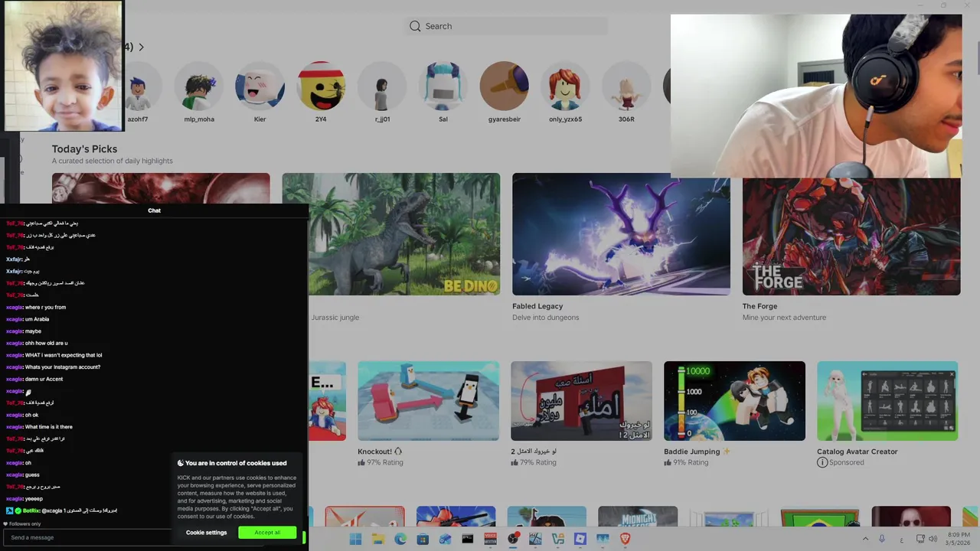Open the Knockout! game thumbnail
Viewport: 980px width, 551px height.
(428, 401)
